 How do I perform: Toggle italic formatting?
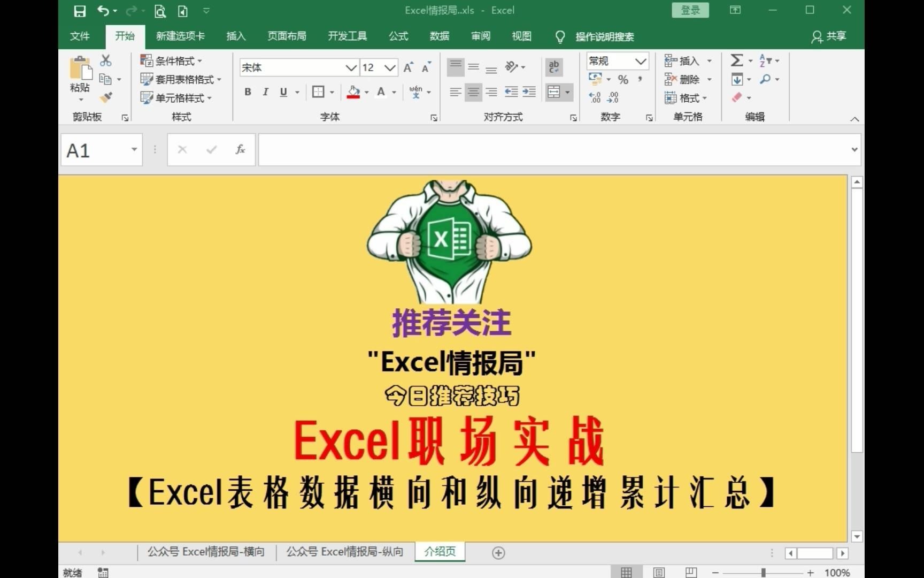pyautogui.click(x=265, y=92)
